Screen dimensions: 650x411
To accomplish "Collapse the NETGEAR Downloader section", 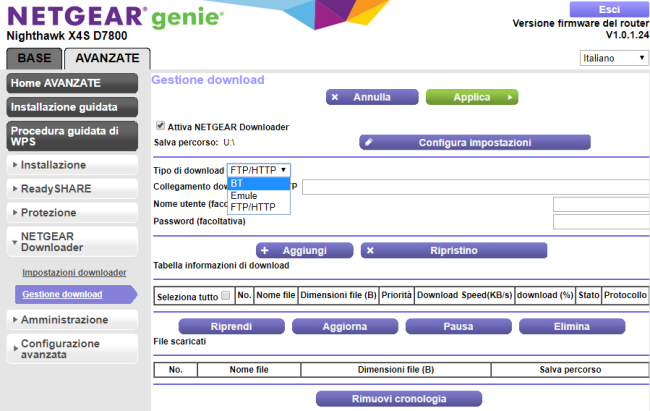I will 72,242.
